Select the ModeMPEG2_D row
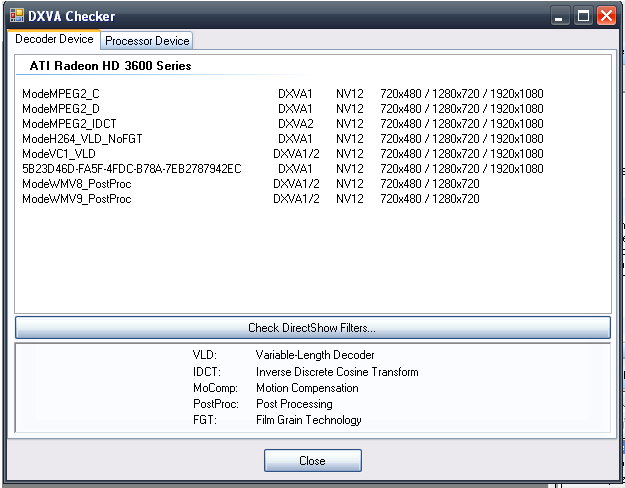Viewport: 625px width, 488px height. point(283,109)
